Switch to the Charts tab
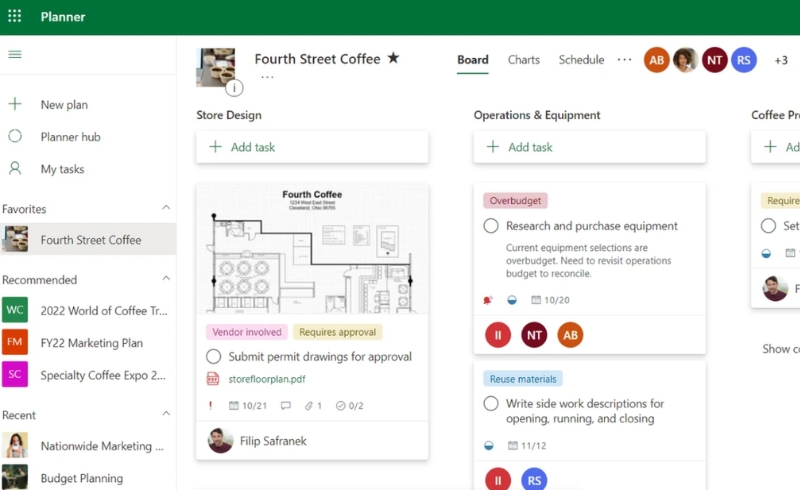800x490 pixels. click(523, 60)
